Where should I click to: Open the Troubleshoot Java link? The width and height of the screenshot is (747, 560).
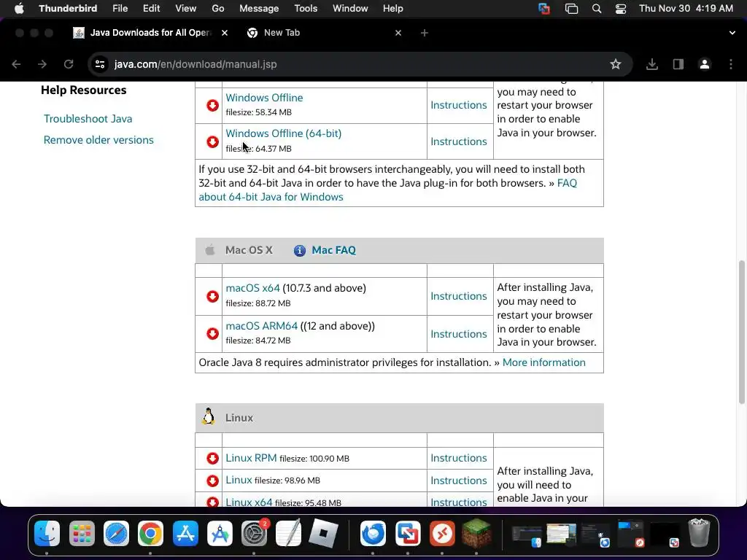click(88, 119)
